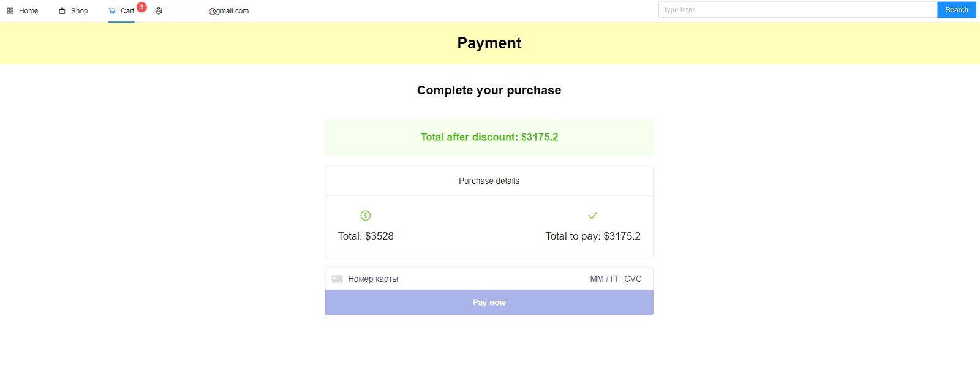Click the Home grid icon
980x370 pixels.
(9, 10)
